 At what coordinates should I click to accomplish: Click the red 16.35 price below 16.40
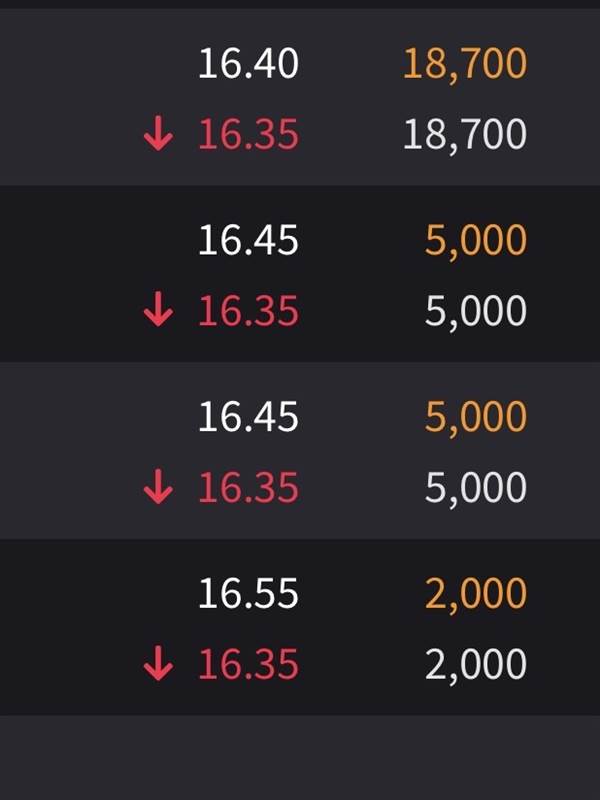248,134
